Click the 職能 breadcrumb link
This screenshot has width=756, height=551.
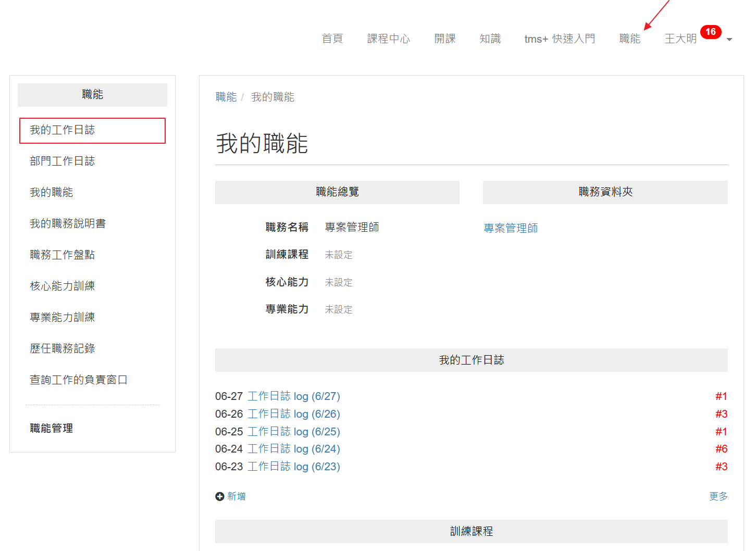click(x=226, y=97)
